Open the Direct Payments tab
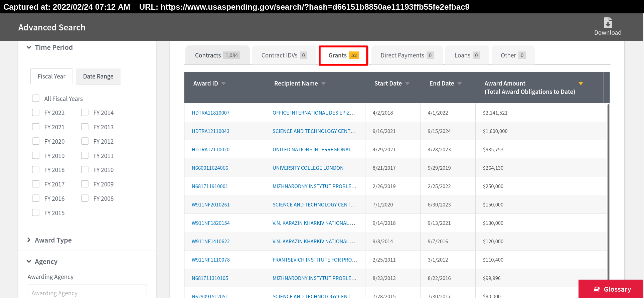The height and width of the screenshot is (298, 644). [407, 55]
